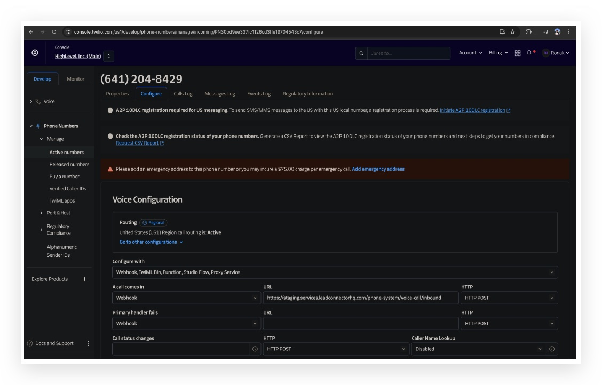
Task: Open the Billing dropdown in header
Action: [x=498, y=53]
